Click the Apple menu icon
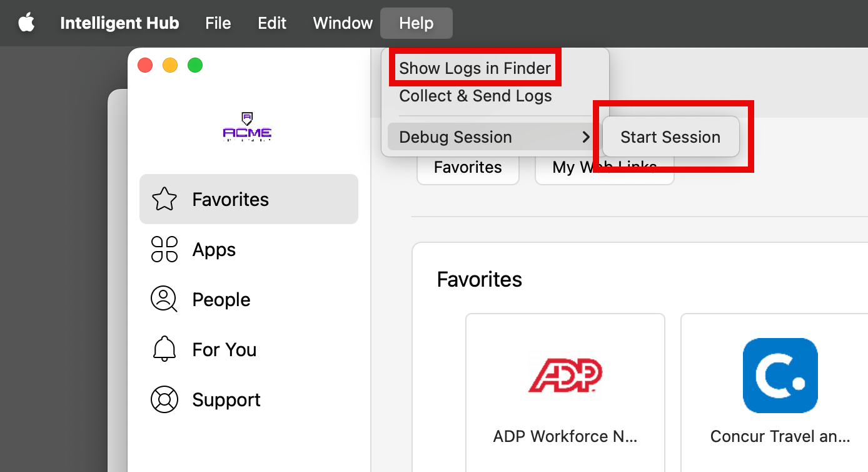This screenshot has height=472, width=868. pyautogui.click(x=26, y=23)
